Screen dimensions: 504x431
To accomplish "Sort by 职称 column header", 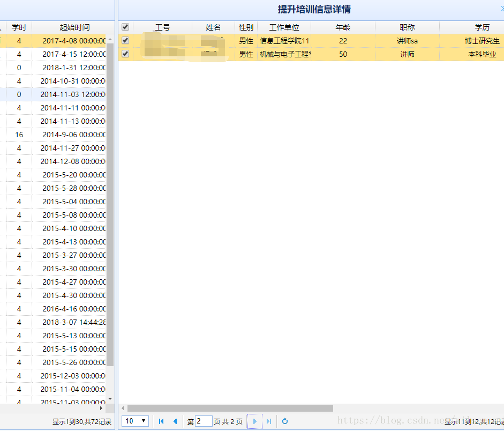I will click(407, 27).
